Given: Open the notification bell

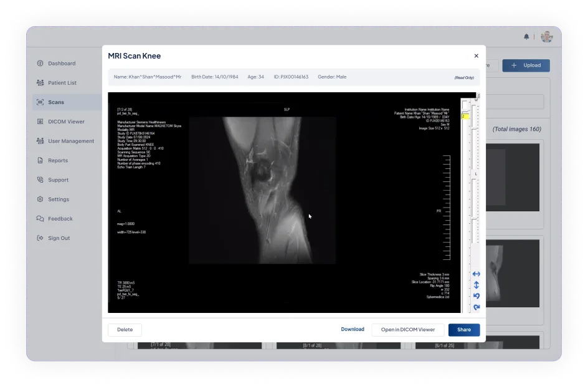Looking at the screenshot, I should click(x=526, y=37).
